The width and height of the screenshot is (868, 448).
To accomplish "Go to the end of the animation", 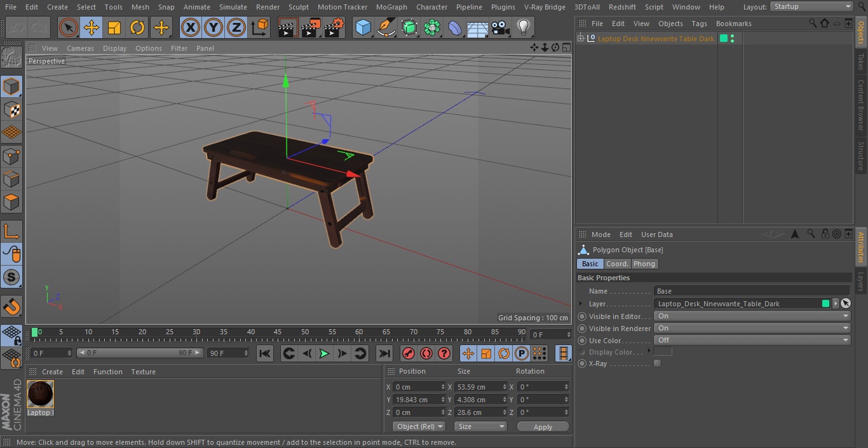I will point(384,353).
